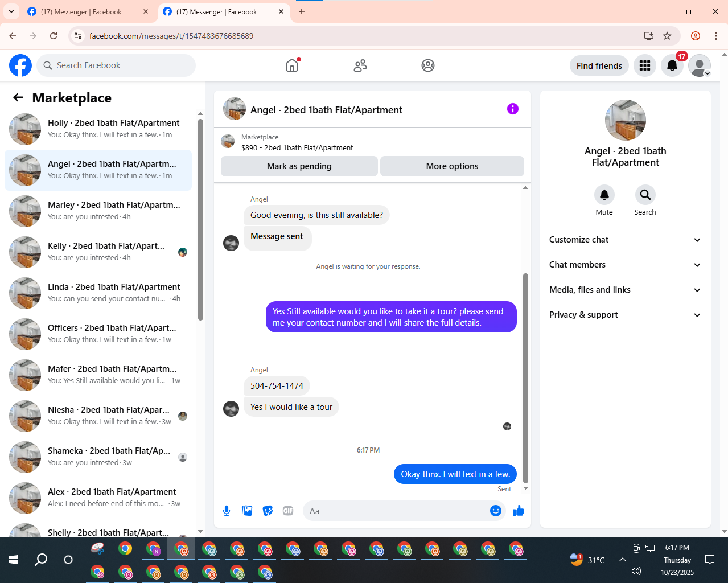This screenshot has height=583, width=728.
Task: Open Chrome three-dot menu
Action: click(716, 36)
